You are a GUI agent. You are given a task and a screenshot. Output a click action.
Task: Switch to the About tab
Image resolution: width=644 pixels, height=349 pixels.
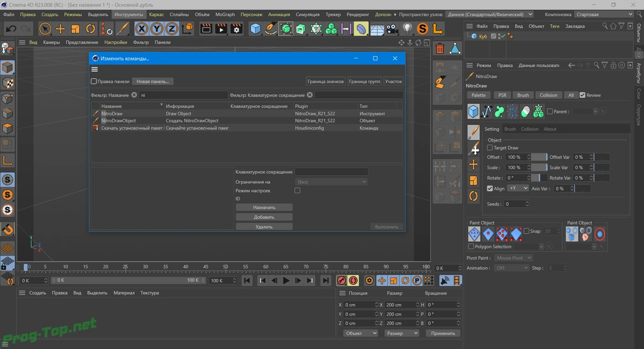point(550,129)
